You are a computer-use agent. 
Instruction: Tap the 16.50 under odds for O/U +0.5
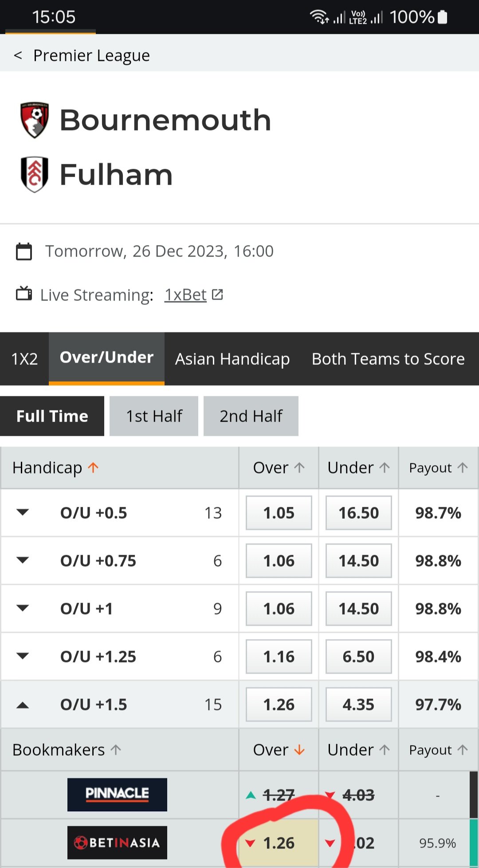click(358, 513)
